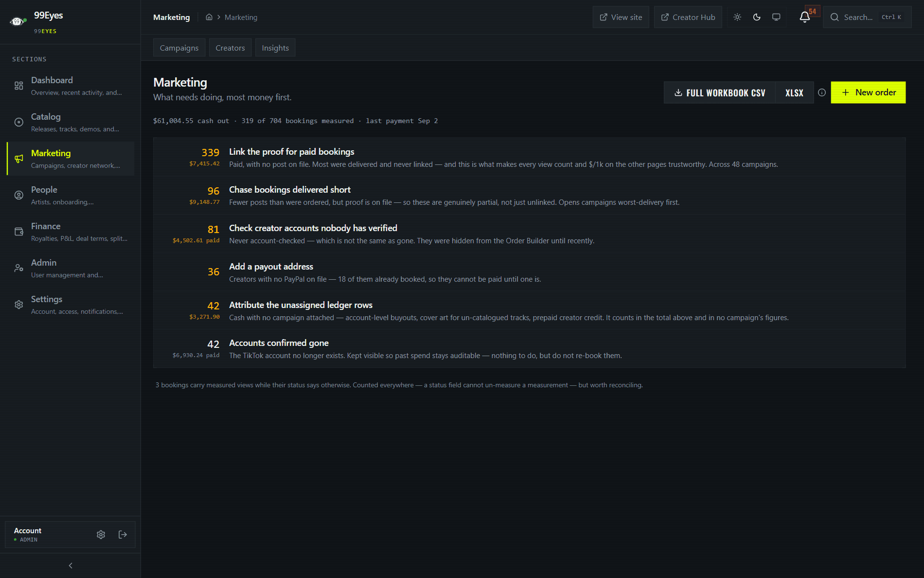The image size is (924, 578).
Task: Open Attribute the unassigned ledger rows
Action: click(x=529, y=310)
